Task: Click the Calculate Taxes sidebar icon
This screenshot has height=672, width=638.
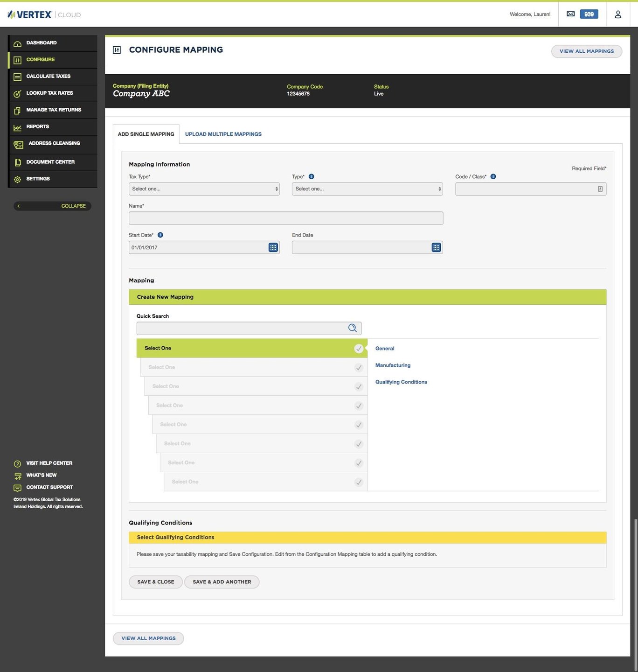Action: point(17,77)
